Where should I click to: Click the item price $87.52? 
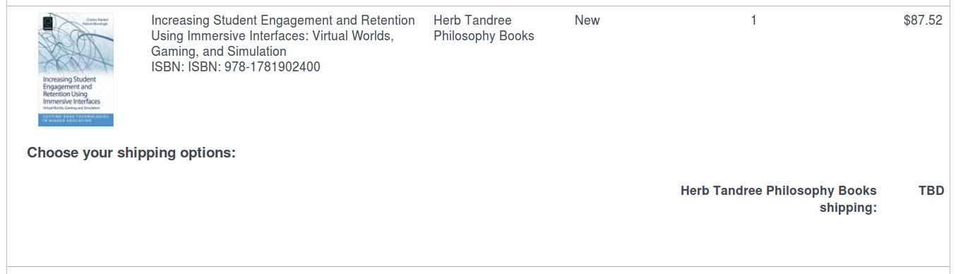[923, 20]
